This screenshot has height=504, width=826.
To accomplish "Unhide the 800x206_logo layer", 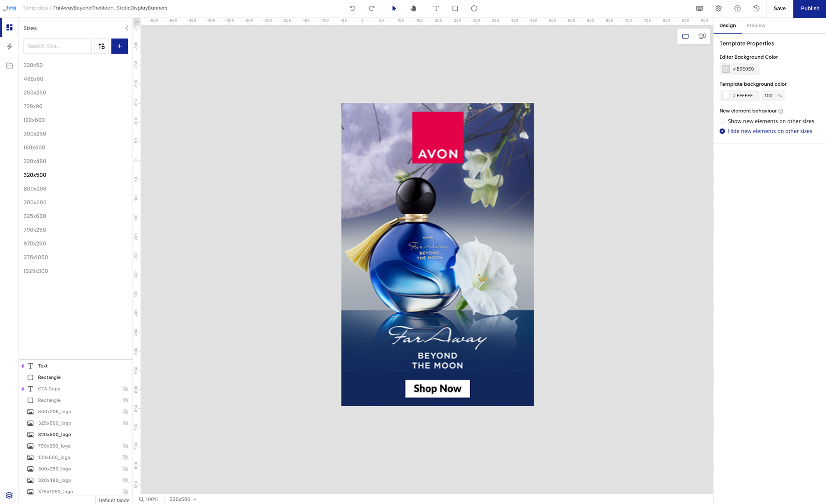I will (x=125, y=412).
